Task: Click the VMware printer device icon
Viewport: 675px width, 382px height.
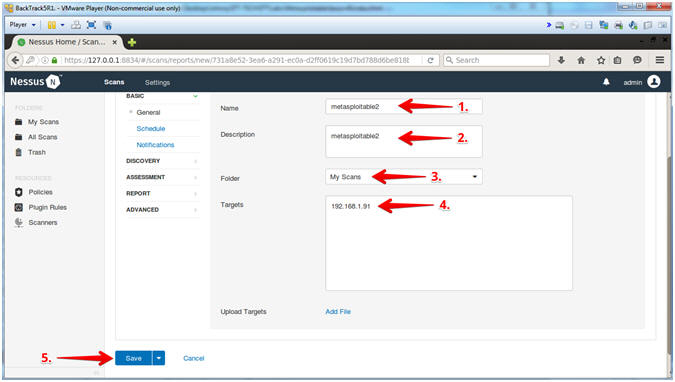Action: [618, 25]
